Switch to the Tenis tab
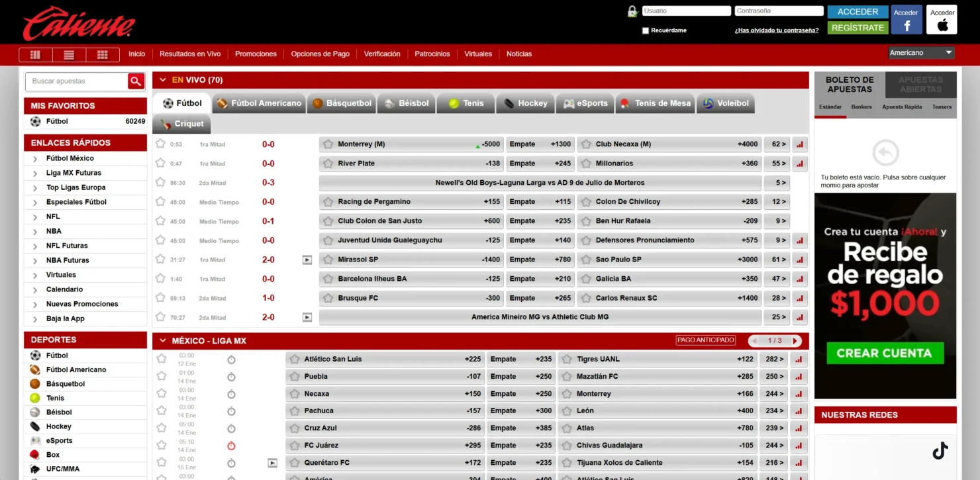 [465, 103]
